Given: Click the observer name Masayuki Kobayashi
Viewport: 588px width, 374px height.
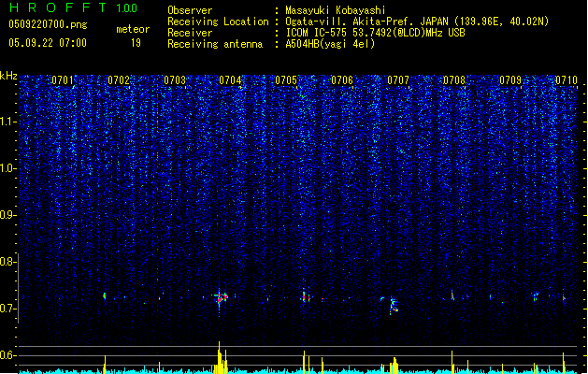Looking at the screenshot, I should 336,10.
